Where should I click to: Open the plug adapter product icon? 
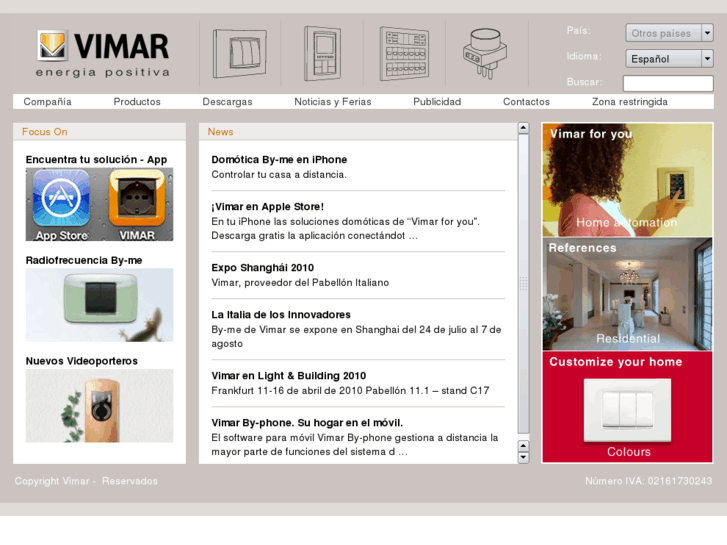tap(485, 54)
